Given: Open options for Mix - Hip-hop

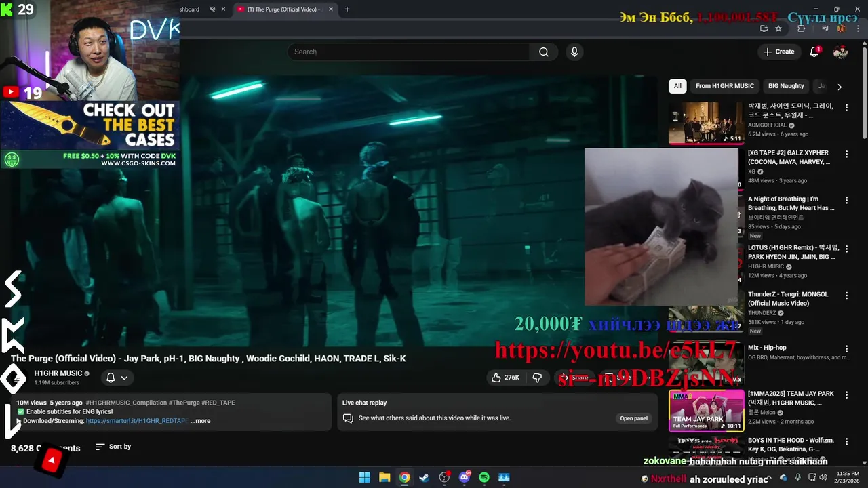Looking at the screenshot, I should click(846, 348).
